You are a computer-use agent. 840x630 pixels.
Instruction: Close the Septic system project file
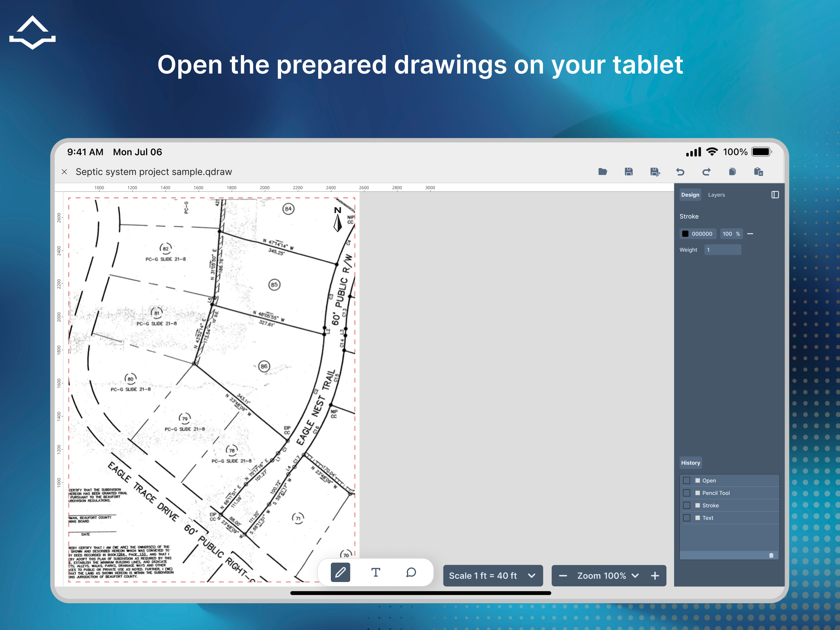coord(64,172)
